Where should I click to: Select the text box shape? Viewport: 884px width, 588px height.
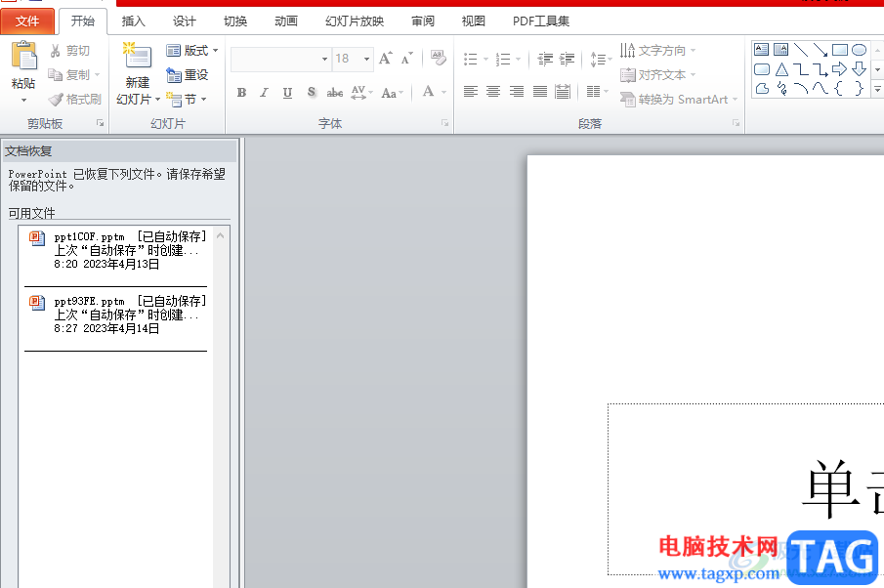click(761, 50)
